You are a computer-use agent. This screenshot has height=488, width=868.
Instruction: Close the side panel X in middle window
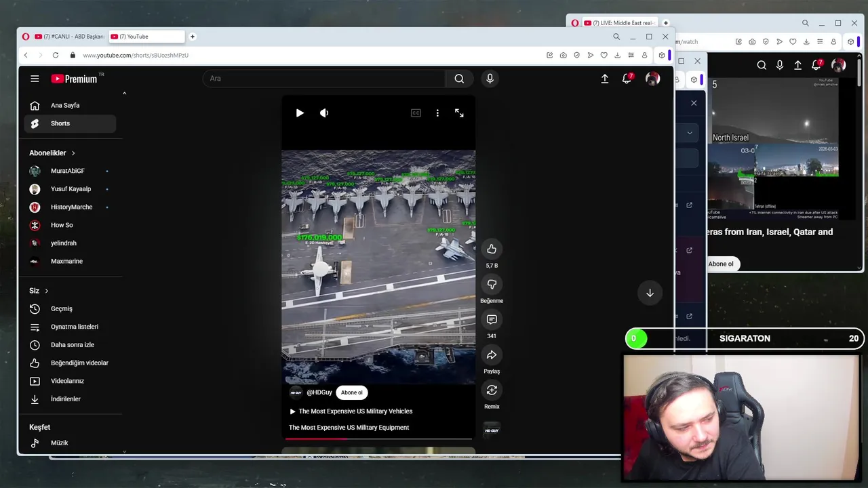coord(694,103)
